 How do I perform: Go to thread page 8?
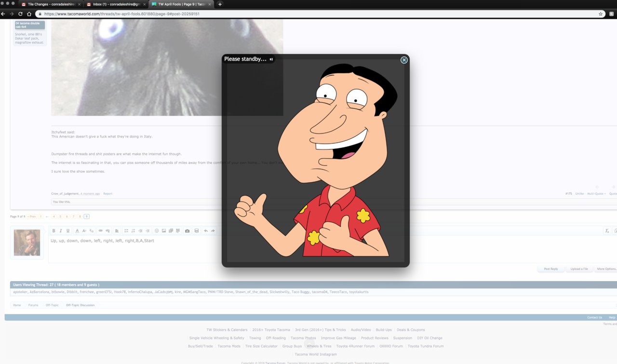tap(80, 216)
